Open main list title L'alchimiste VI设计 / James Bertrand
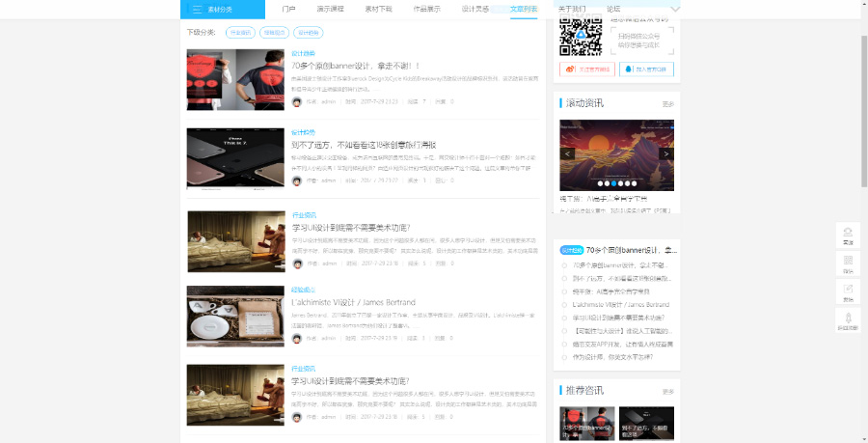This screenshot has width=868, height=443. tap(353, 302)
